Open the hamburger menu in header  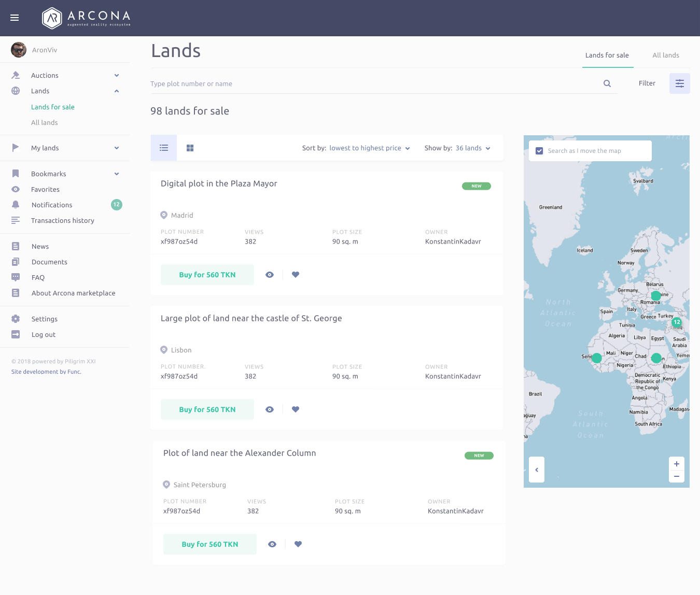pyautogui.click(x=15, y=18)
